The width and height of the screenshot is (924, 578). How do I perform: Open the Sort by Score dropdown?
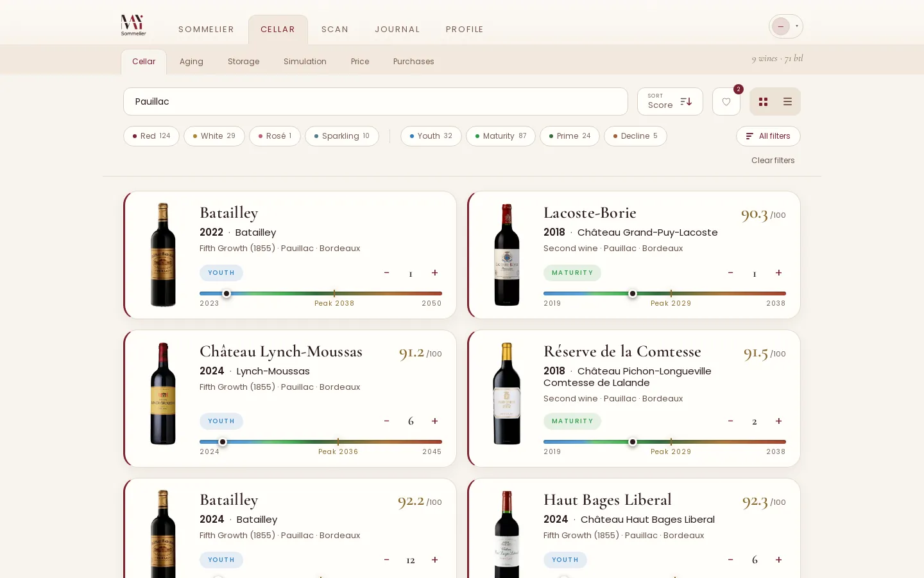[670, 101]
